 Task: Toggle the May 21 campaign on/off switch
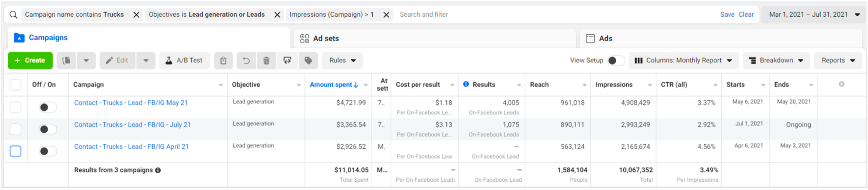[47, 107]
